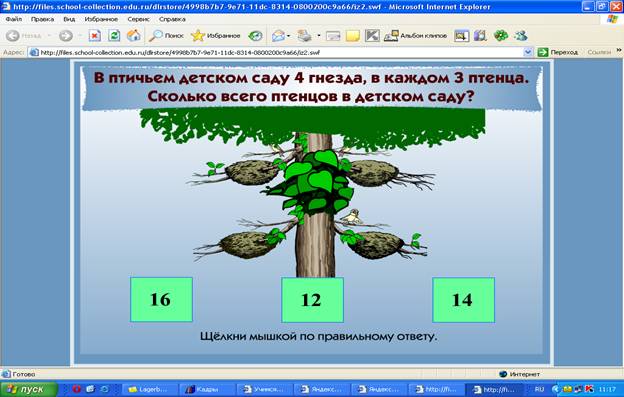Open the Справка menu
The width and height of the screenshot is (624, 397).
pyautogui.click(x=172, y=19)
